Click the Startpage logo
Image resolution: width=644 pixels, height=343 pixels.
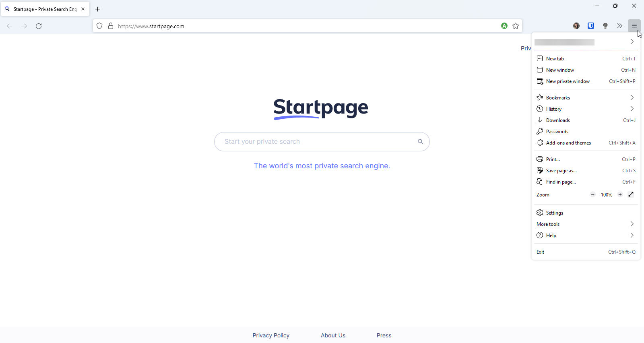click(x=321, y=109)
